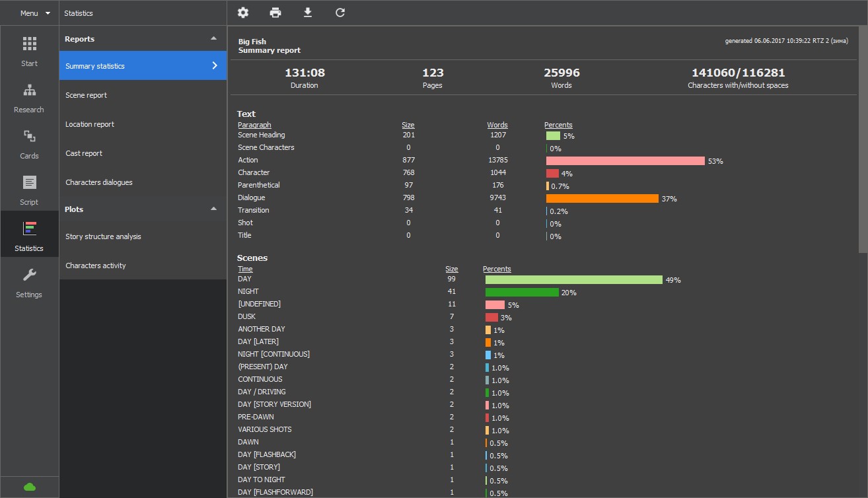This screenshot has width=868, height=498.
Task: Click the Paragraph column header
Action: (254, 125)
